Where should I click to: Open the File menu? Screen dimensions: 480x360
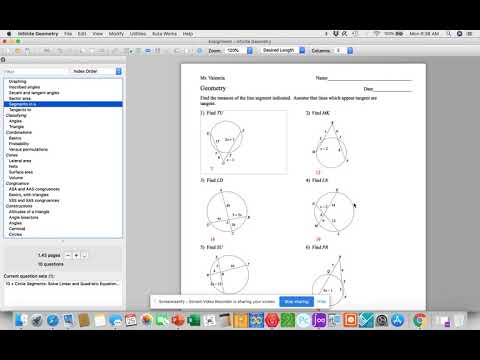[68, 34]
